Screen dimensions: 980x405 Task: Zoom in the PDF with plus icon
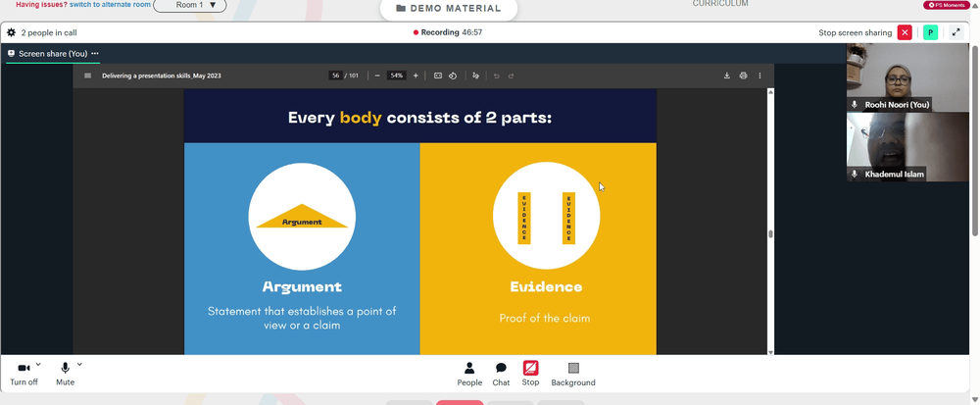416,76
